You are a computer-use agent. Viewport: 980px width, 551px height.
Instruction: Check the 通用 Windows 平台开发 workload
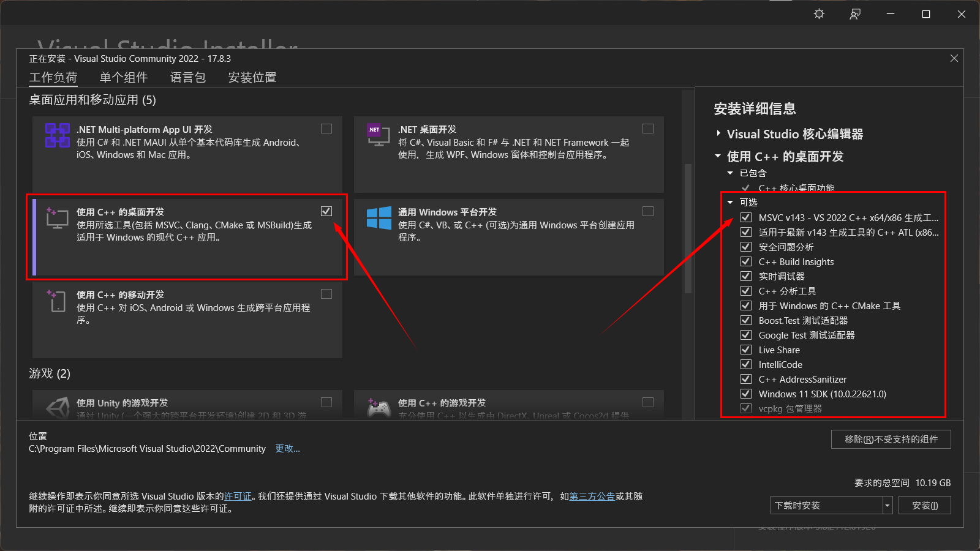[x=648, y=211]
